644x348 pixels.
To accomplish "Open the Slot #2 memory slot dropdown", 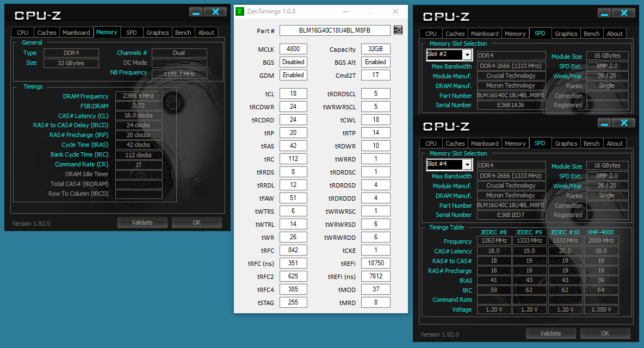I will click(x=467, y=55).
